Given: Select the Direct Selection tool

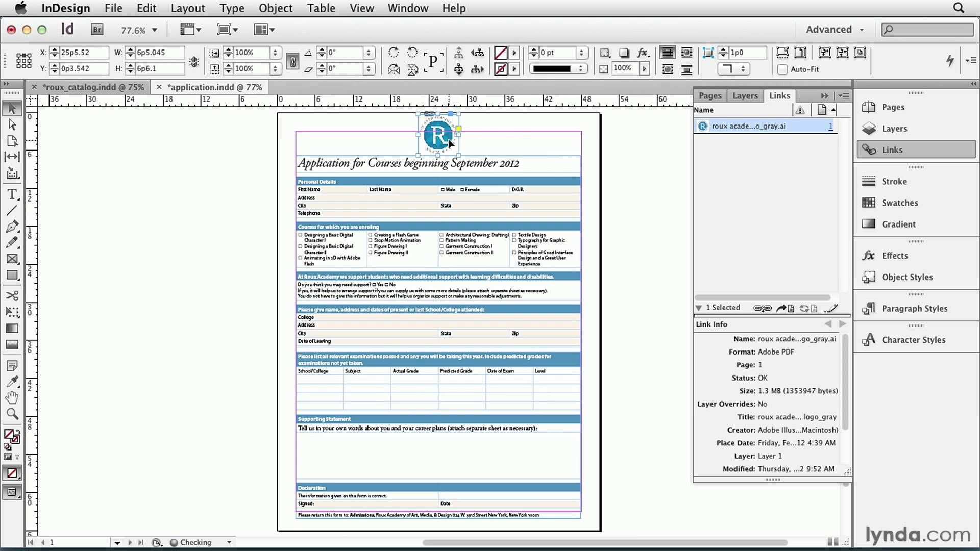Looking at the screenshot, I should point(11,124).
